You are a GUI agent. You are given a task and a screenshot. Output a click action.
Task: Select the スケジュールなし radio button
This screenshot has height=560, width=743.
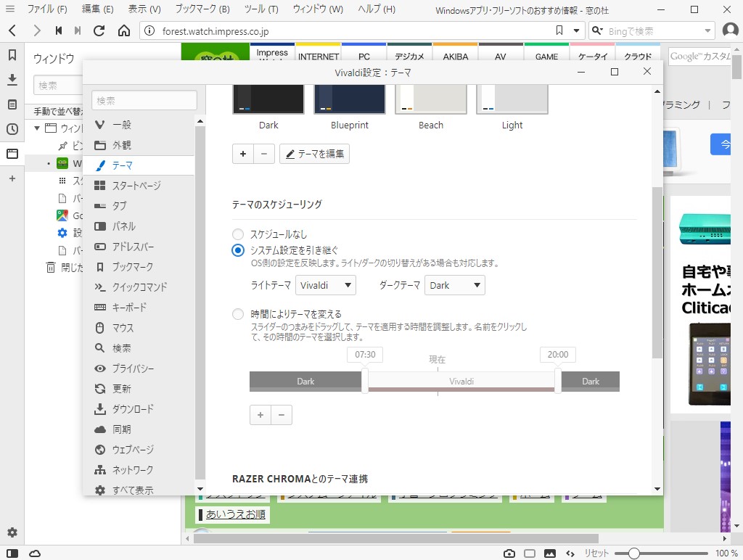pyautogui.click(x=237, y=234)
